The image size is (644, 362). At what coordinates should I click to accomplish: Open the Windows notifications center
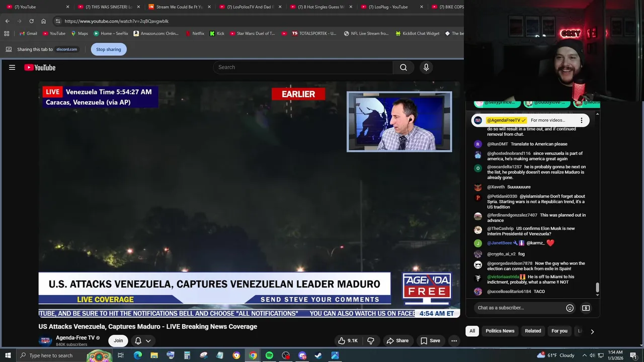click(633, 355)
